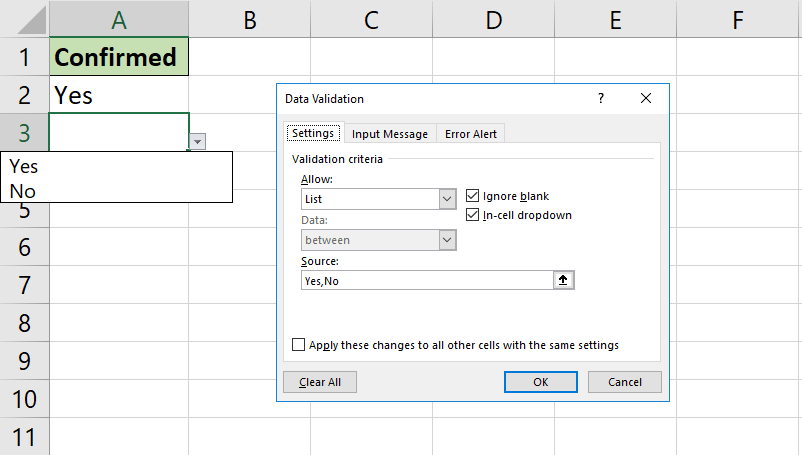802x455 pixels.
Task: Click the Source range selector arrow icon
Action: 563,280
